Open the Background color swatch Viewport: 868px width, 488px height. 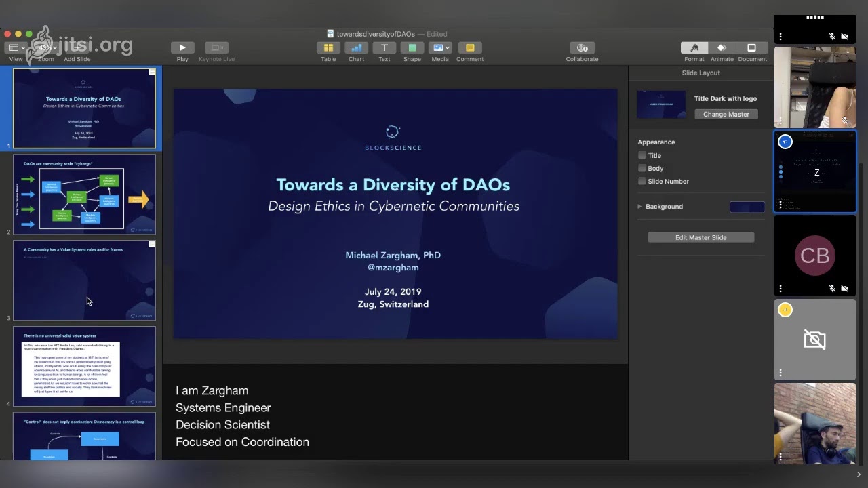747,207
